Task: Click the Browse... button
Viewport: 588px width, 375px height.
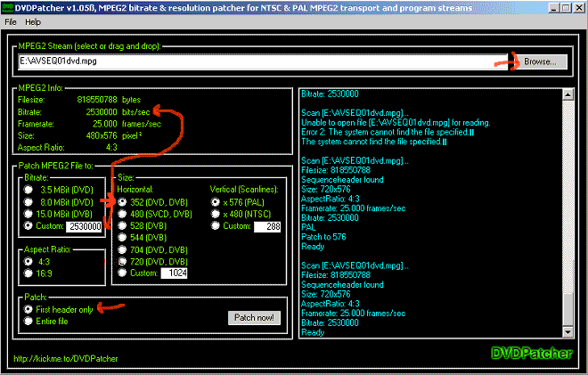Action: tap(540, 61)
